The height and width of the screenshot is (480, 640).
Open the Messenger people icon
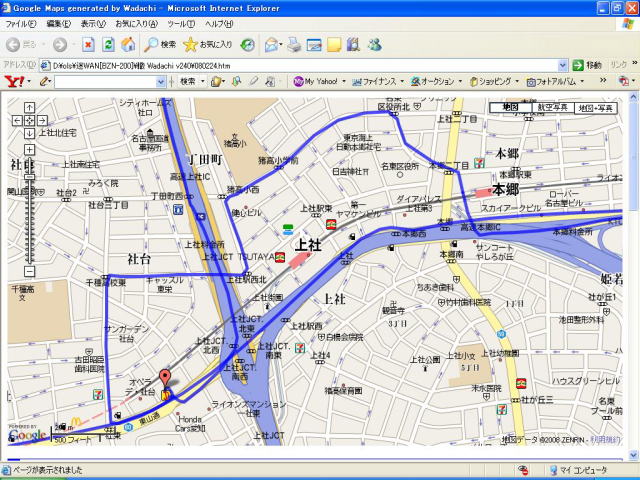pyautogui.click(x=374, y=44)
